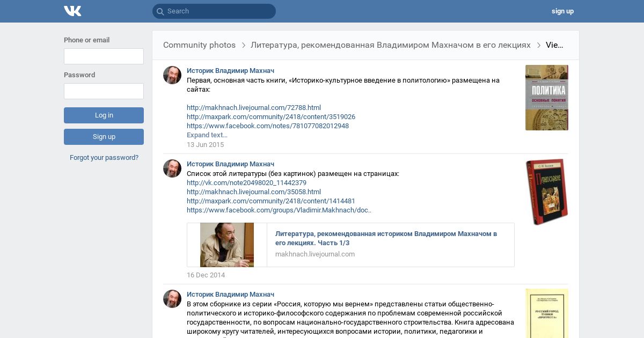
Task: Click author avatar on third post
Action: click(x=172, y=299)
